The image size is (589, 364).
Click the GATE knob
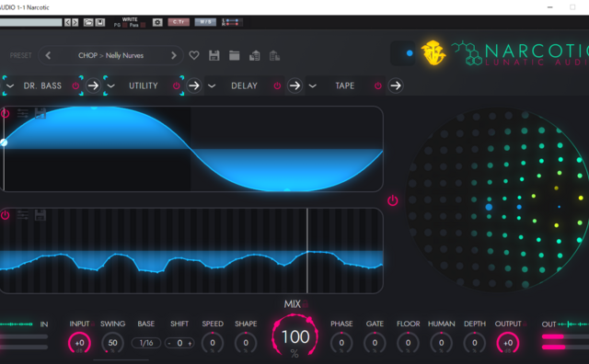point(375,343)
